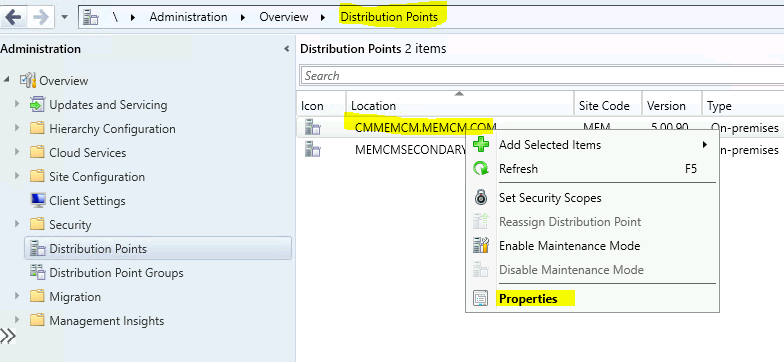This screenshot has width=784, height=362.
Task: Sort by the Version column header
Action: [672, 106]
